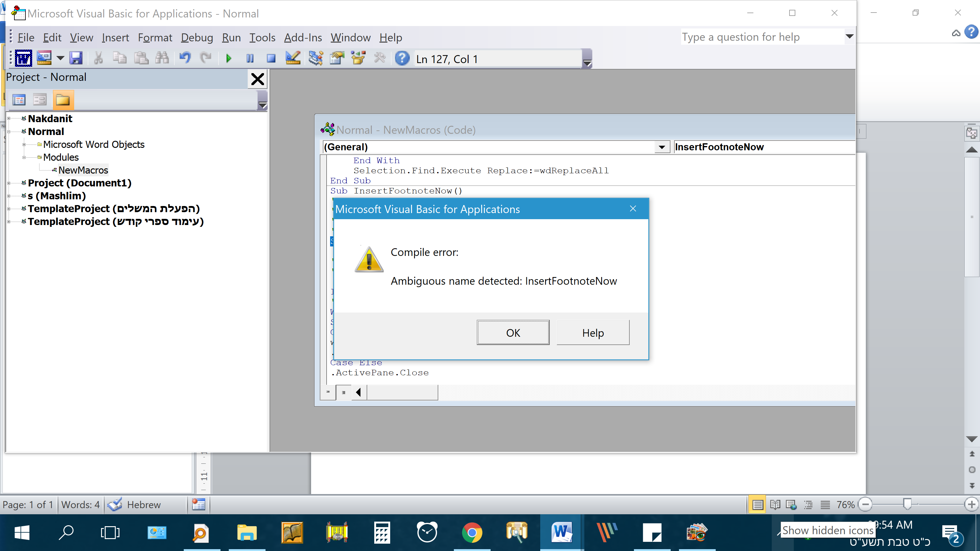This screenshot has width=980, height=551.
Task: Open the Tools menu
Action: (x=262, y=38)
